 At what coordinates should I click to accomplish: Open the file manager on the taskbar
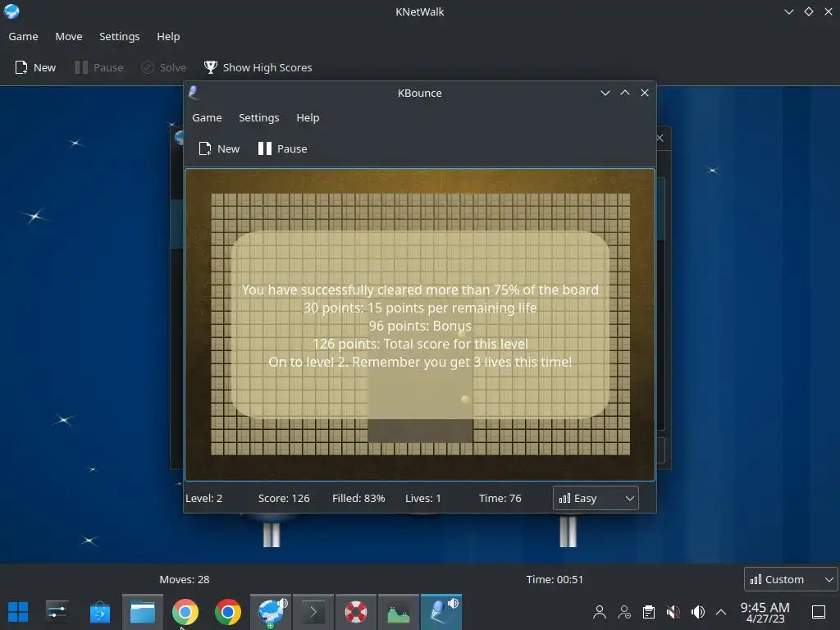click(x=143, y=612)
